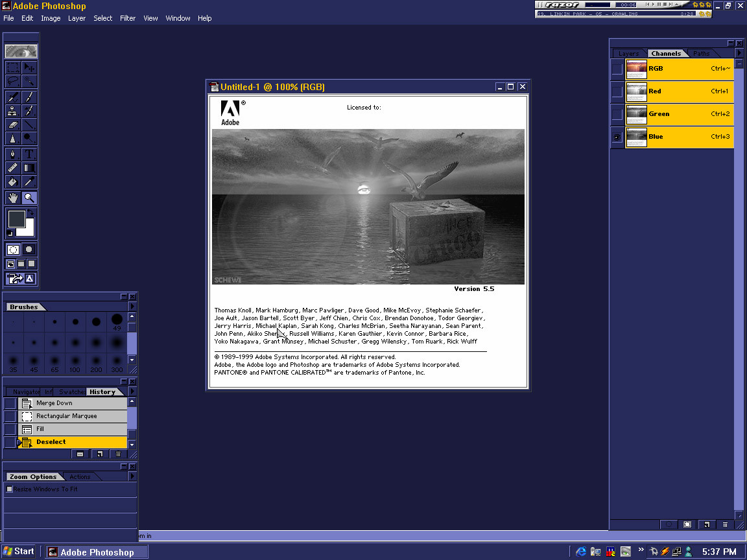Select the Eyedropper tool
The height and width of the screenshot is (560, 747).
pyautogui.click(x=29, y=182)
